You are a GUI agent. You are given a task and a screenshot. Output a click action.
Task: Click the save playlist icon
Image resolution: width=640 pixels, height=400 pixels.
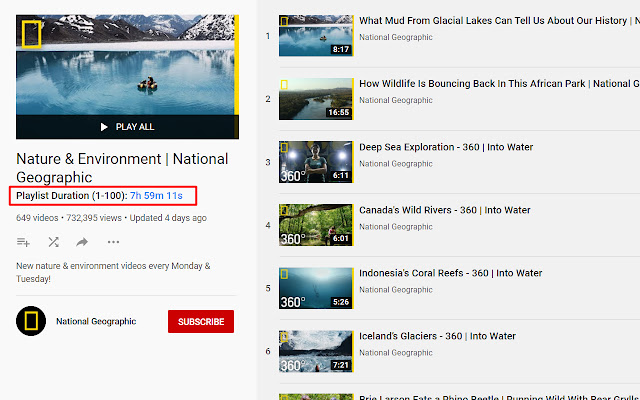click(x=24, y=242)
